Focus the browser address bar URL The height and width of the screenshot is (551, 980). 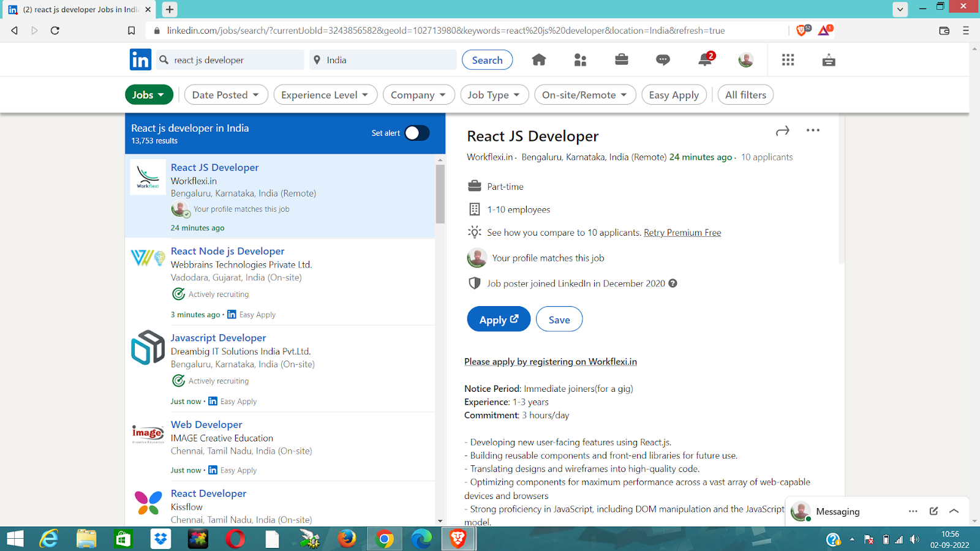446,31
